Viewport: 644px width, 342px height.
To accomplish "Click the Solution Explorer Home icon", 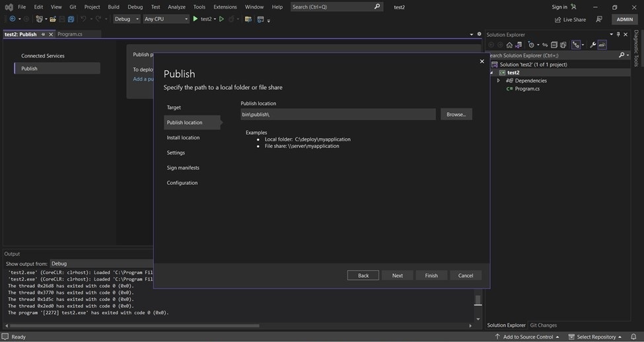I will pyautogui.click(x=509, y=45).
